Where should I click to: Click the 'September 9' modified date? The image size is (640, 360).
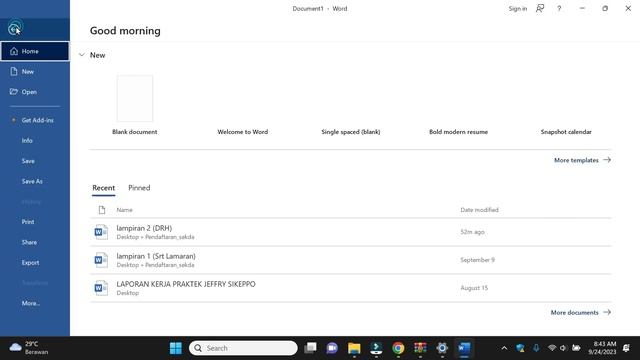tap(477, 260)
